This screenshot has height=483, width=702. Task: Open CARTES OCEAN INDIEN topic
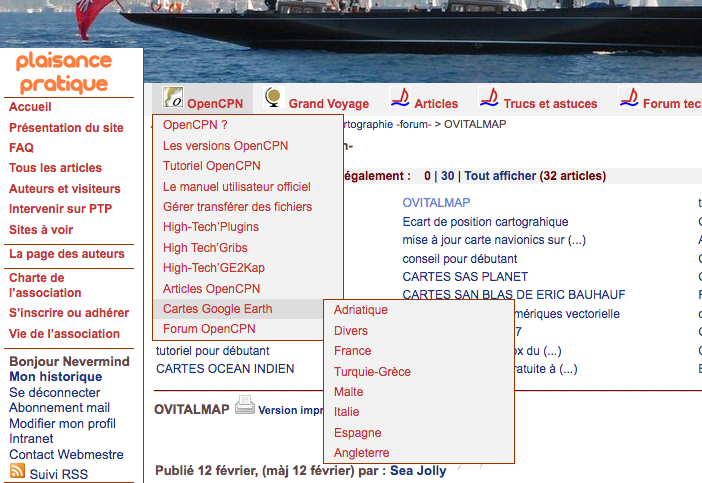225,369
